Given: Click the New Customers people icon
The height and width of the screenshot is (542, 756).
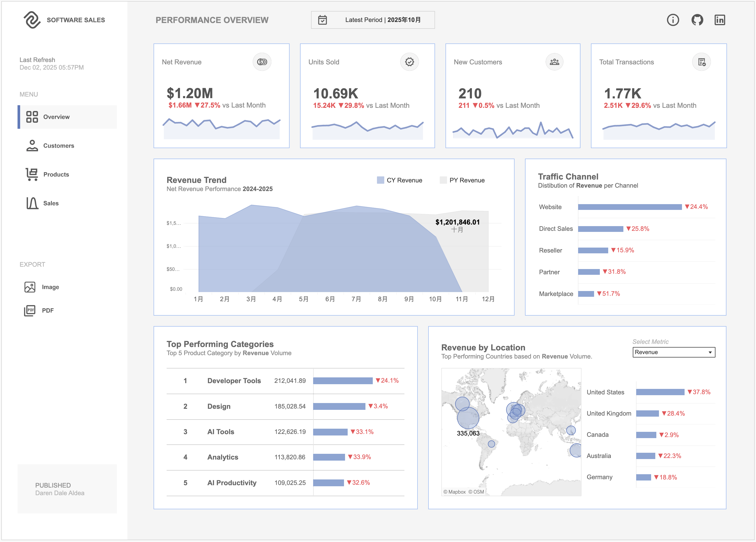Looking at the screenshot, I should pyautogui.click(x=554, y=62).
